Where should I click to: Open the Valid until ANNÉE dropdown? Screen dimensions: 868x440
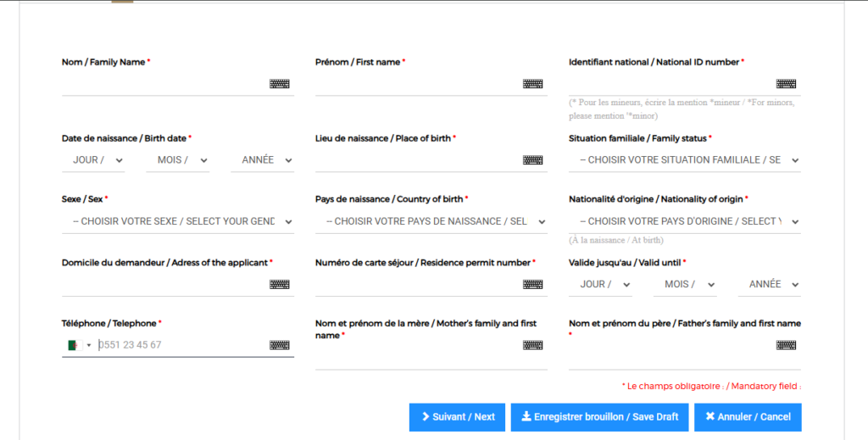click(x=770, y=285)
